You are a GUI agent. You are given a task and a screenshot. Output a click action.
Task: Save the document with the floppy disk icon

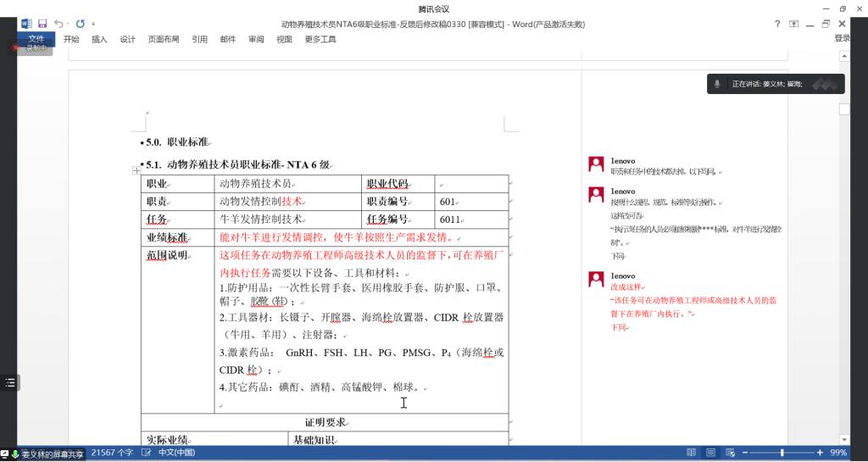42,24
